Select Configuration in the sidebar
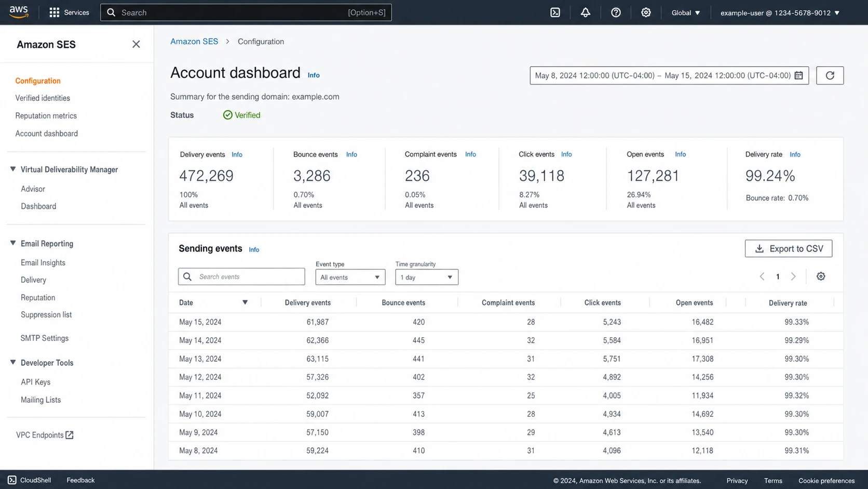 coord(38,81)
